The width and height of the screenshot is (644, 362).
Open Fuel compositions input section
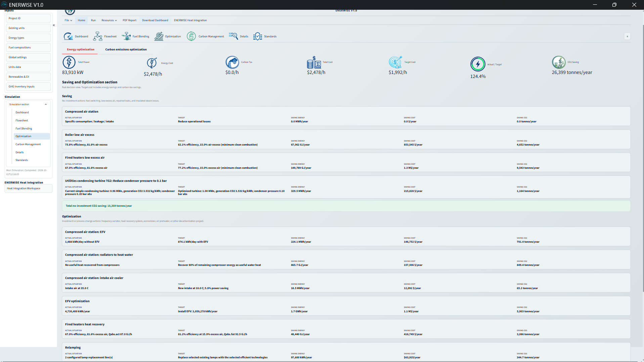tap(28, 47)
